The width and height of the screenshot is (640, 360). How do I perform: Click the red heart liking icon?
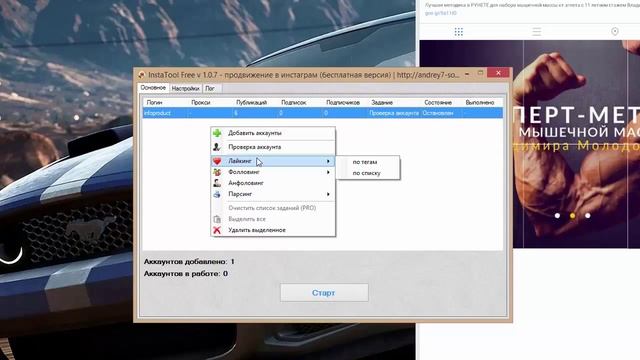click(x=217, y=161)
